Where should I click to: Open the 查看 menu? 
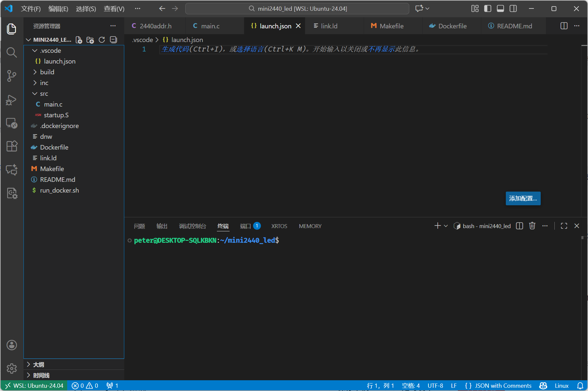pyautogui.click(x=113, y=9)
